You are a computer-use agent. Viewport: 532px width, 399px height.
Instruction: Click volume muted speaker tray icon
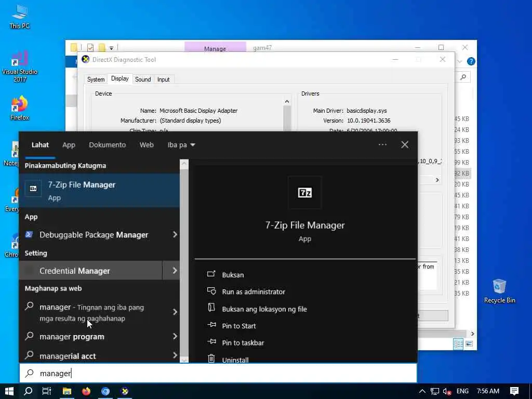[x=447, y=391]
